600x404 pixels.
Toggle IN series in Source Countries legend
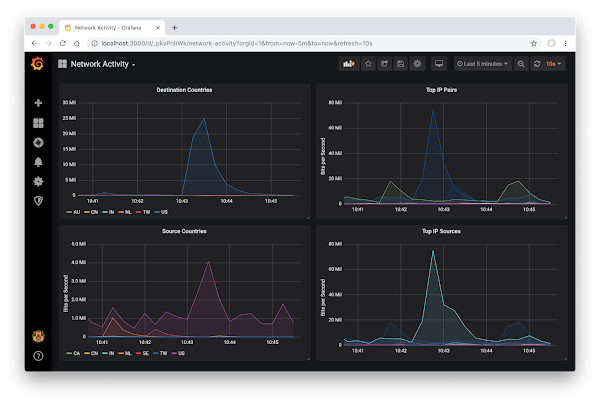(108, 353)
